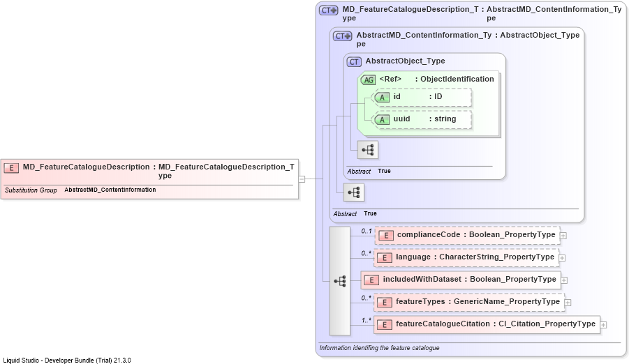The image size is (629, 364).
Task: Select the featureTypes : GenericName_PropertyType label
Action: 478,301
